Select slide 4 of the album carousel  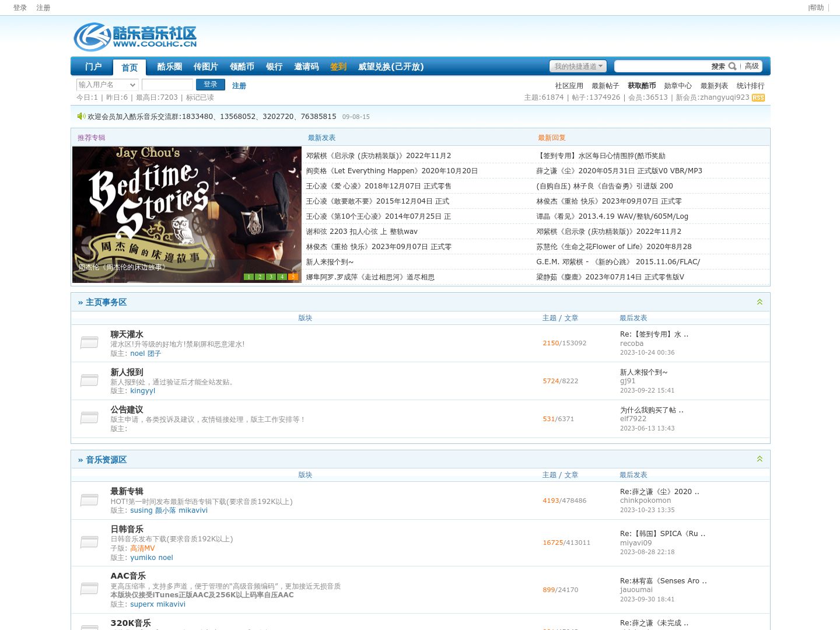click(282, 276)
